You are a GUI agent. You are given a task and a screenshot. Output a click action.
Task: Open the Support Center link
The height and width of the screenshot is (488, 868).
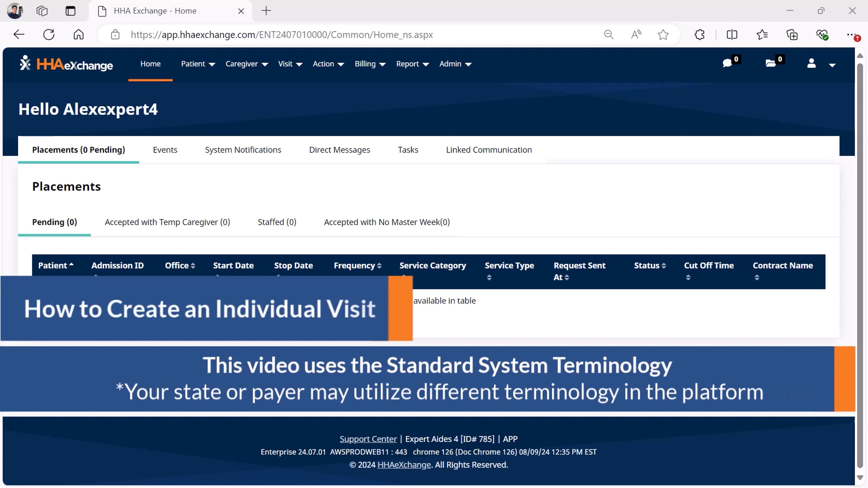tap(368, 439)
